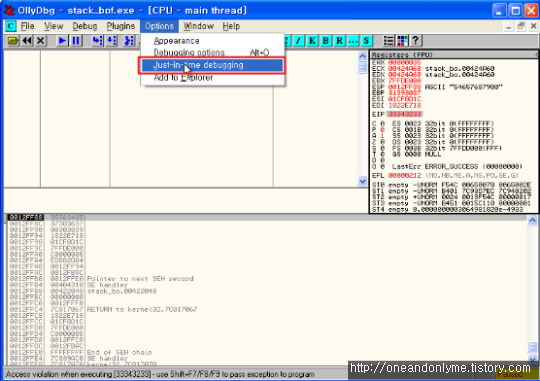Open the Run trace window (... icon)

tap(353, 41)
